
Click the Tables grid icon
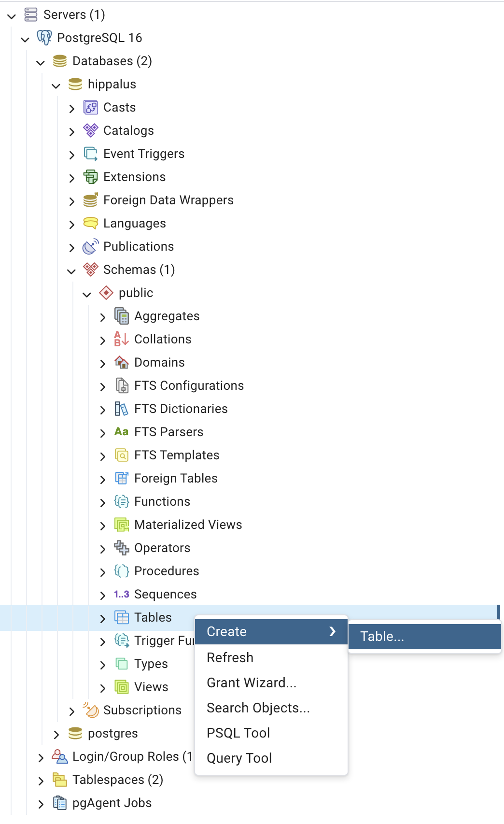[122, 617]
